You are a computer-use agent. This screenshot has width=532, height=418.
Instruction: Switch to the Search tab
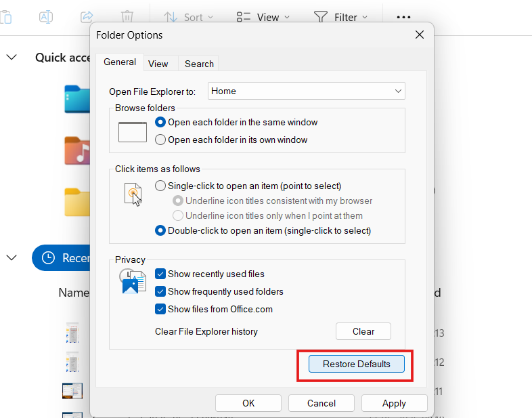[199, 64]
